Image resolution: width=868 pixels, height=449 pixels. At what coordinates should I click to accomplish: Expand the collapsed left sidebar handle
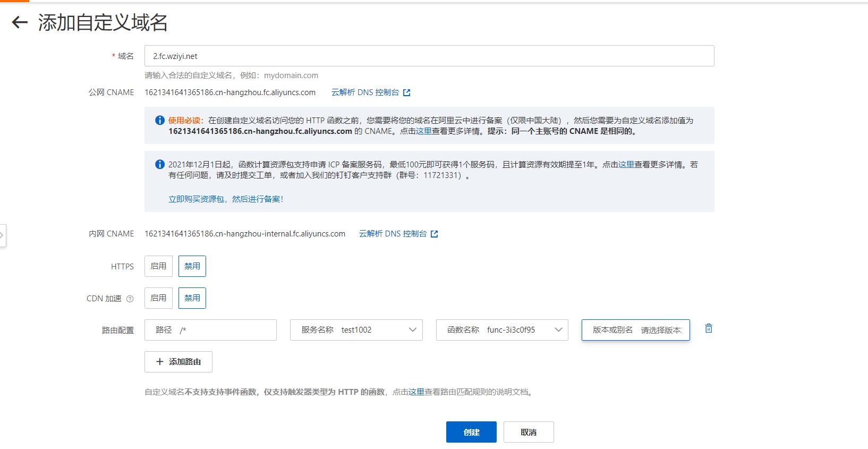coord(3,235)
